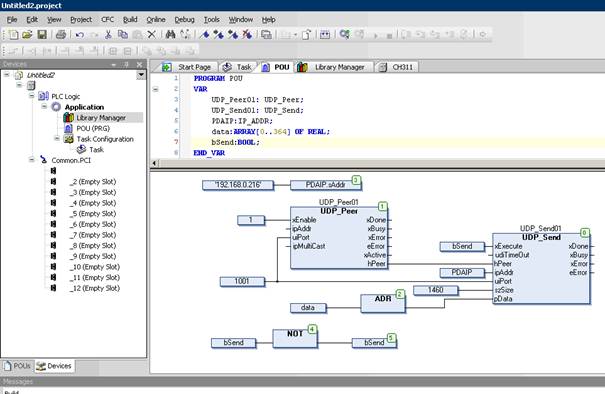Click the Undo arrow icon
Screen dimensions: 605x394
80,35
